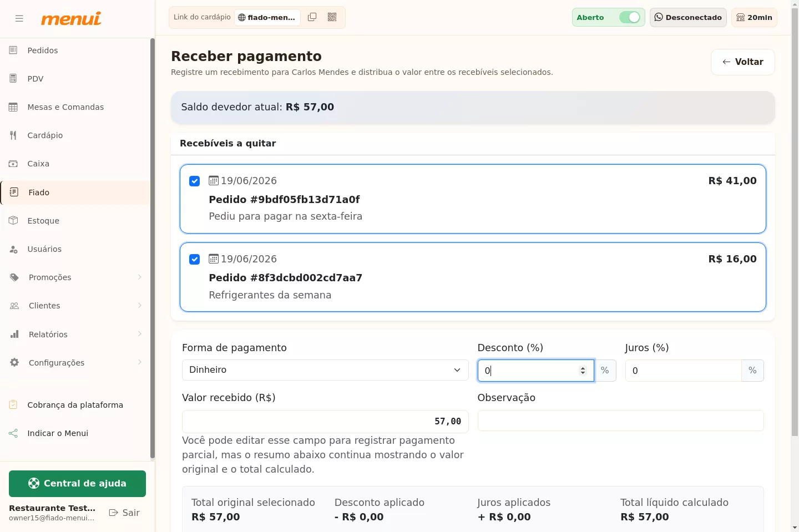Open Estoque box icon in sidebar
The height and width of the screenshot is (532, 799).
coord(13,220)
